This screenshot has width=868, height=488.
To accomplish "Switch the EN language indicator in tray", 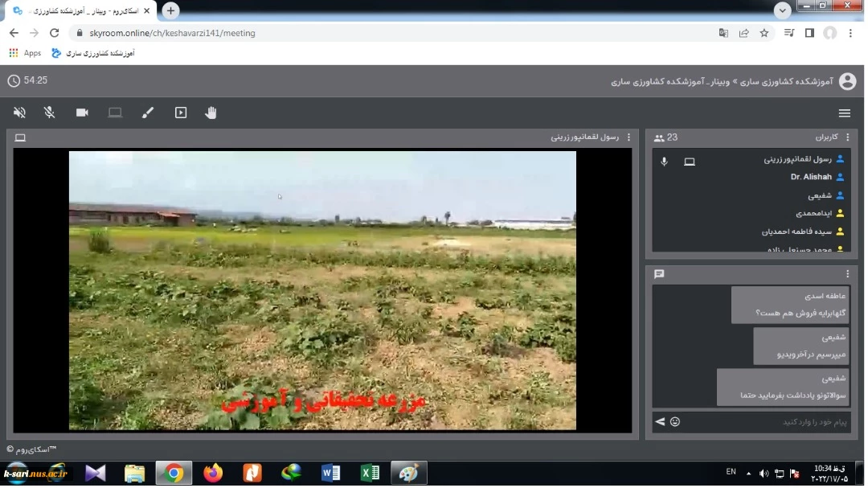I will coord(731,473).
